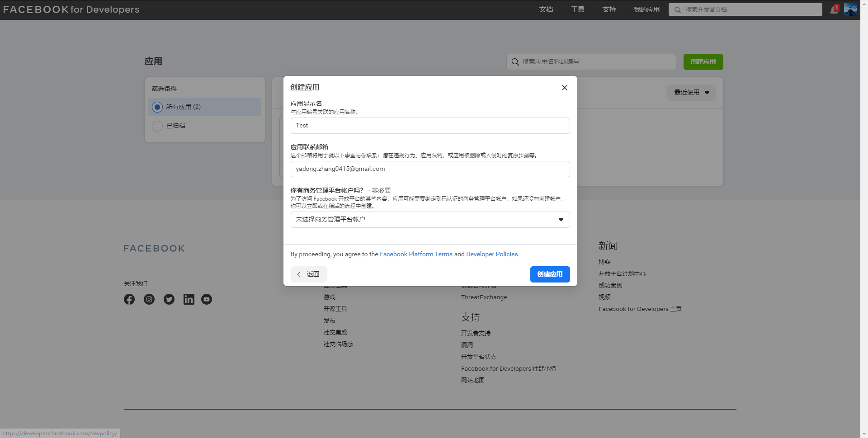
Task: Click the Twitter social icon in footer
Action: (x=169, y=299)
